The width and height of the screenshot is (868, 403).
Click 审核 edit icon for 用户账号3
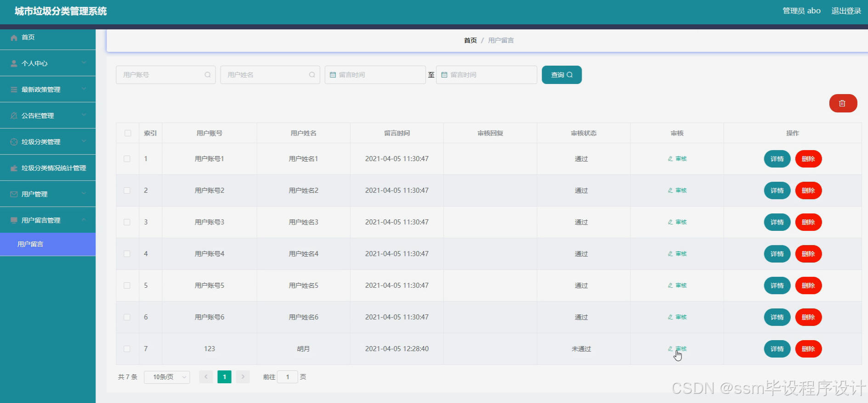[670, 222]
